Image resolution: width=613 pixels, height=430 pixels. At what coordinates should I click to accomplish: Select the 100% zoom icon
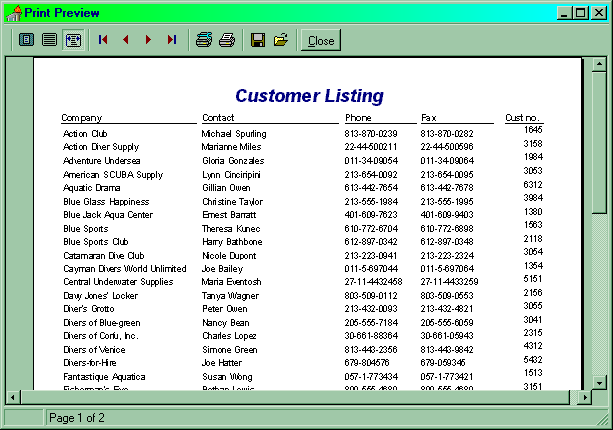click(x=50, y=40)
